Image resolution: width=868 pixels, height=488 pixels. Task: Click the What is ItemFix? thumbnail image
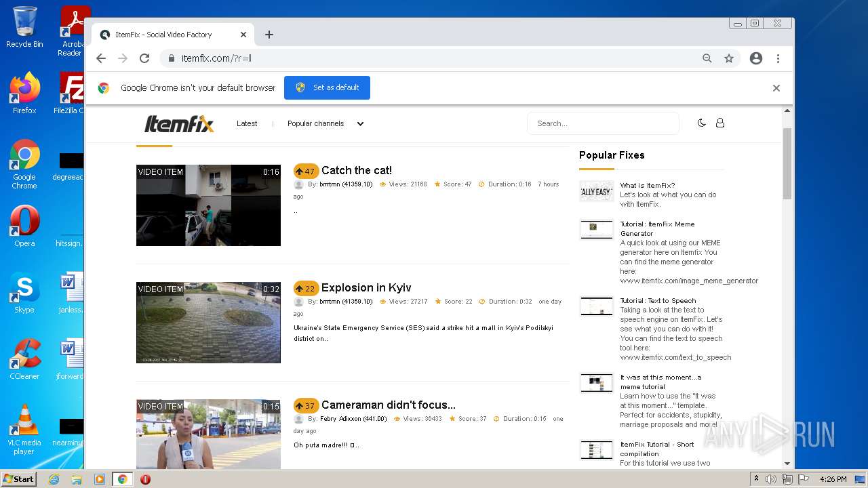597,191
